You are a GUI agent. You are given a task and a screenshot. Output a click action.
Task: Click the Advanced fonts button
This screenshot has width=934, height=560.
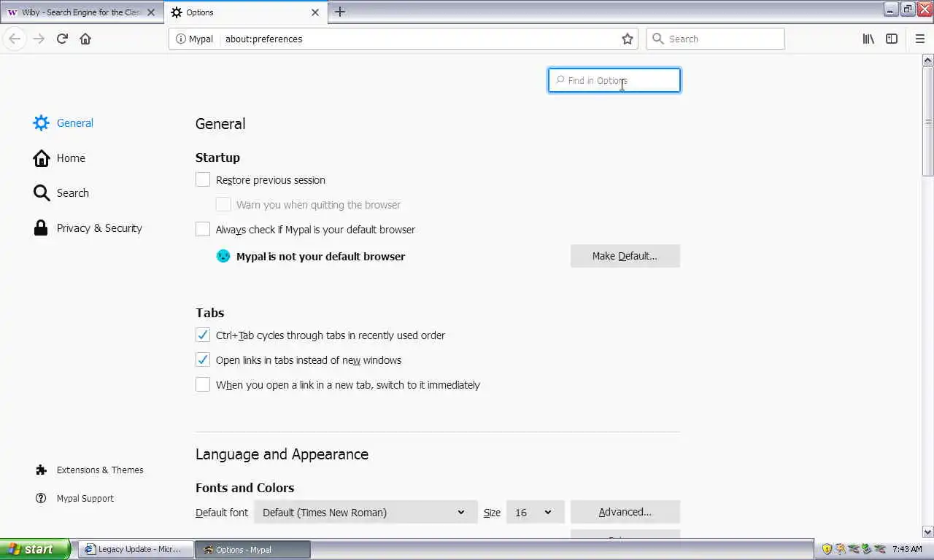pos(625,512)
